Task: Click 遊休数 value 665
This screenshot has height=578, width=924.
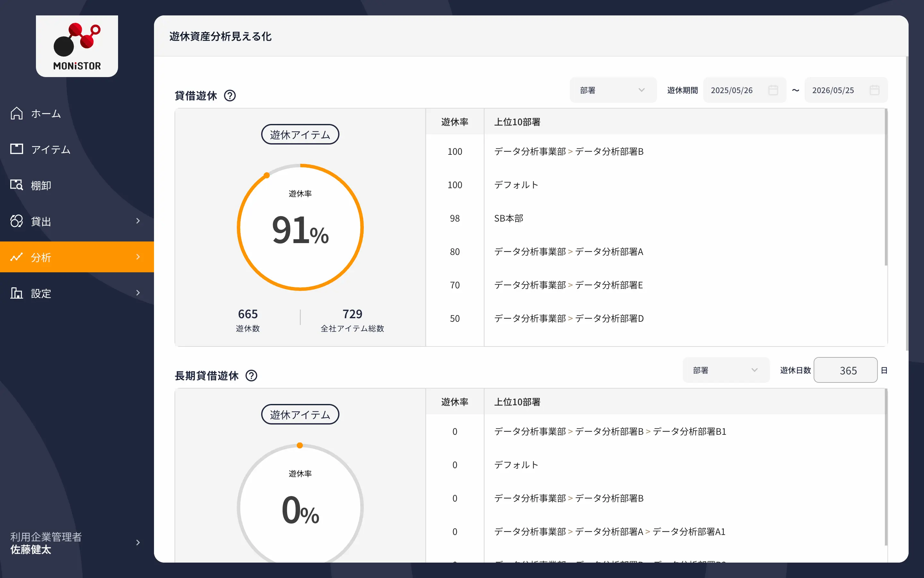Action: (x=248, y=314)
